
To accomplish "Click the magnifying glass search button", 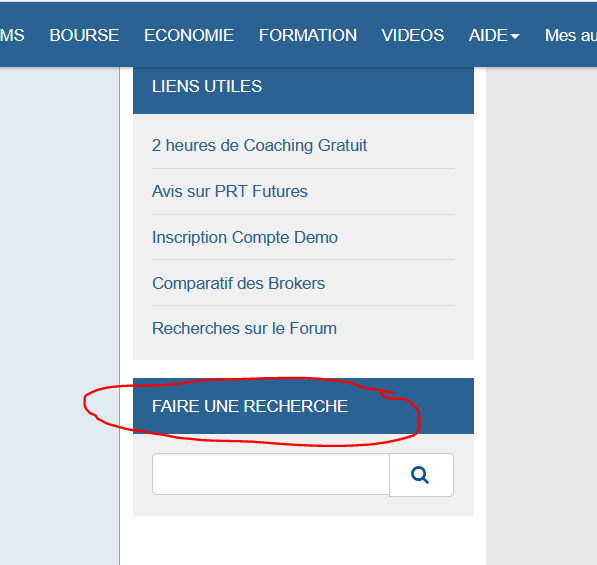I will coord(421,475).
